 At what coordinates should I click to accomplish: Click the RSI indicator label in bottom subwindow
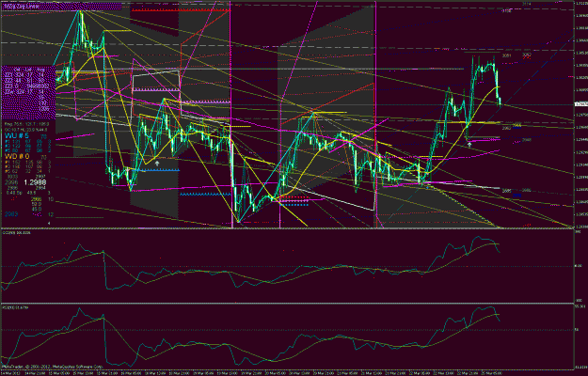pyautogui.click(x=17, y=307)
